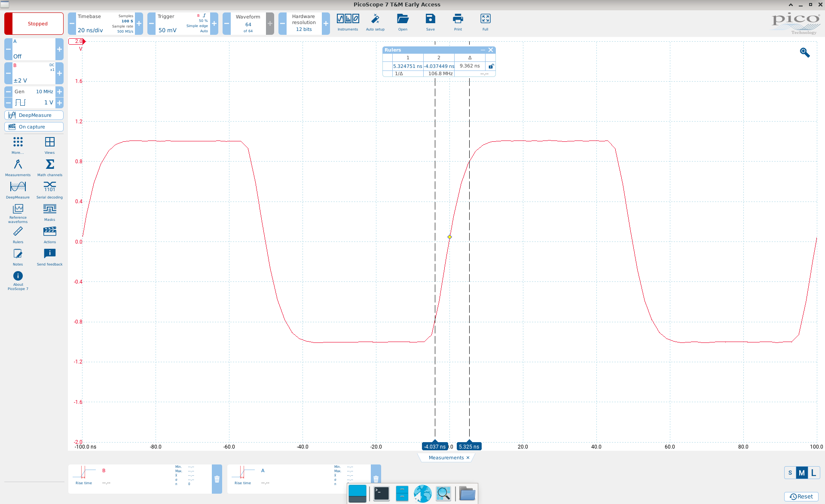Switch to Full screen view

coord(486,23)
